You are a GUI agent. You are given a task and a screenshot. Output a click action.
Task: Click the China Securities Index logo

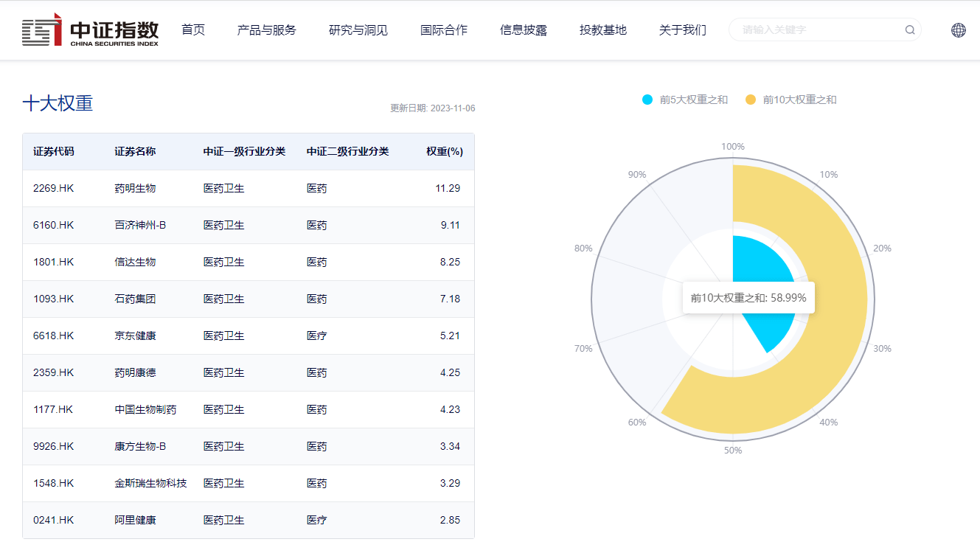(90, 30)
